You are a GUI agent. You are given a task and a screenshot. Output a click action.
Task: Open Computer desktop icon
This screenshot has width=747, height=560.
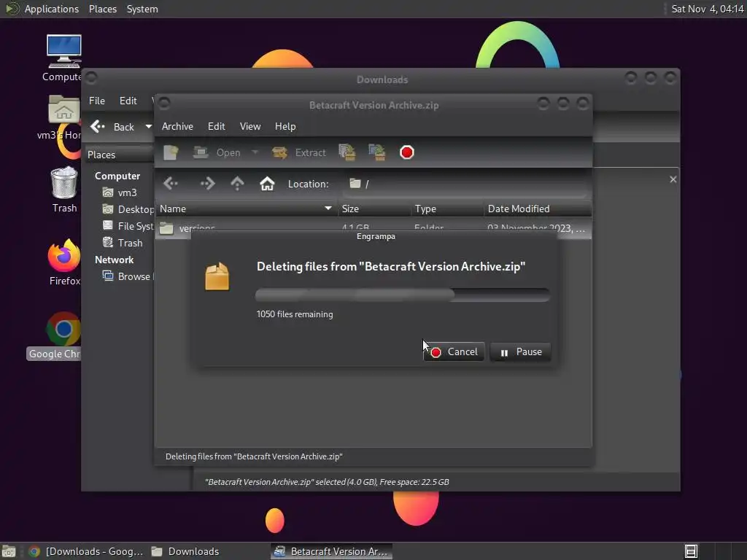64,58
